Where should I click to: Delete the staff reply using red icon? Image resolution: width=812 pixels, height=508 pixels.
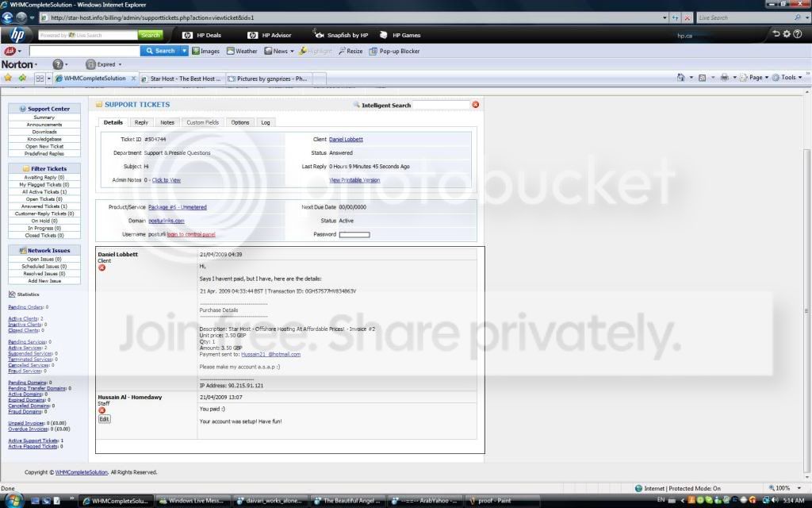click(x=102, y=410)
